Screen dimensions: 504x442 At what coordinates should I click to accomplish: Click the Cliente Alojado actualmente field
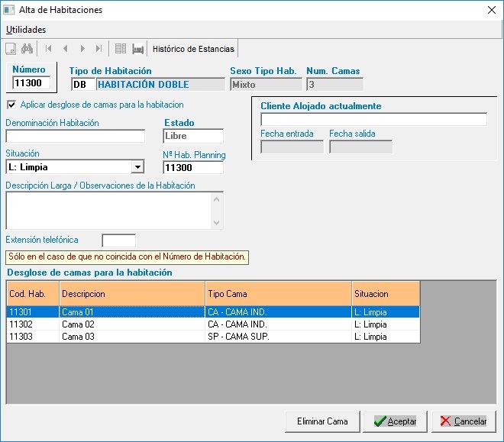coord(374,120)
